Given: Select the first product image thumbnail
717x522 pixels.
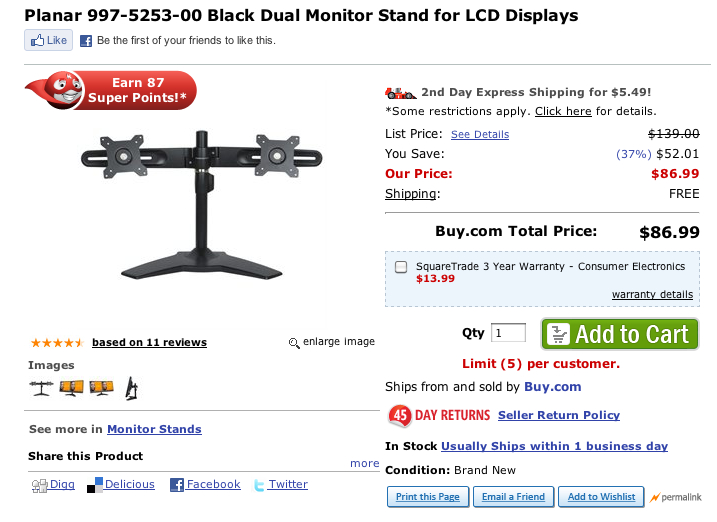Looking at the screenshot, I should click(41, 388).
